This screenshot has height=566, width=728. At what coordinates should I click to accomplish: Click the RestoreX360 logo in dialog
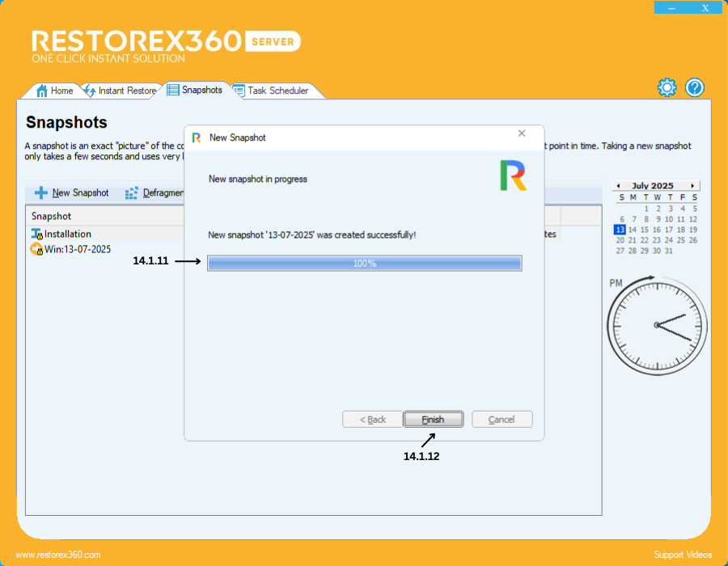514,175
